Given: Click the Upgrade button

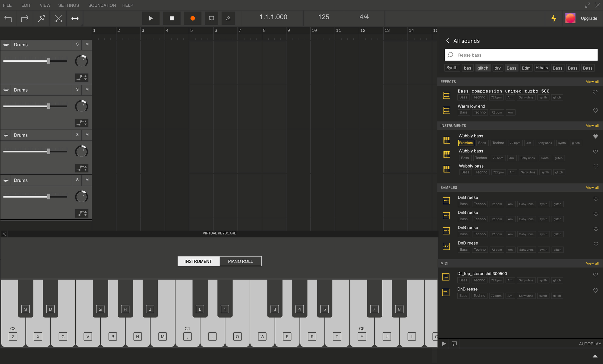Looking at the screenshot, I should pos(589,18).
